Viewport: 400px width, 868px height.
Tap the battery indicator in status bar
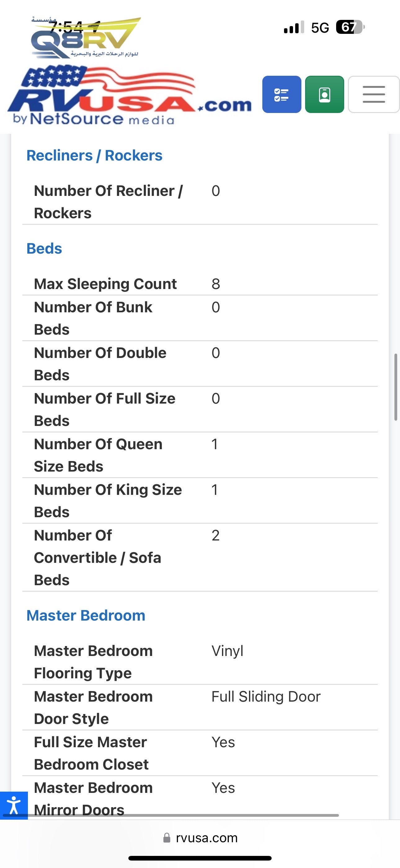(x=350, y=27)
